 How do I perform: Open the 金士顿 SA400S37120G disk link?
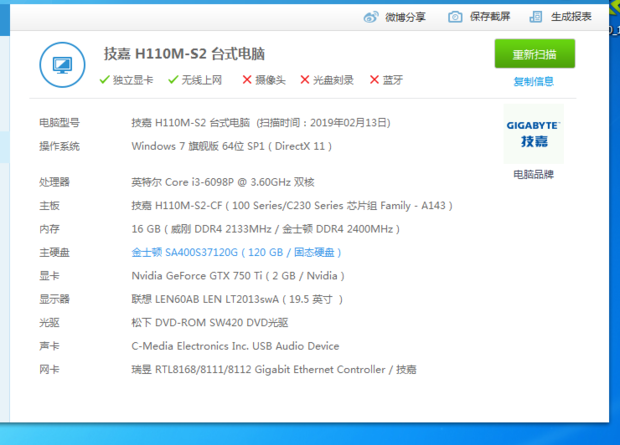point(236,252)
